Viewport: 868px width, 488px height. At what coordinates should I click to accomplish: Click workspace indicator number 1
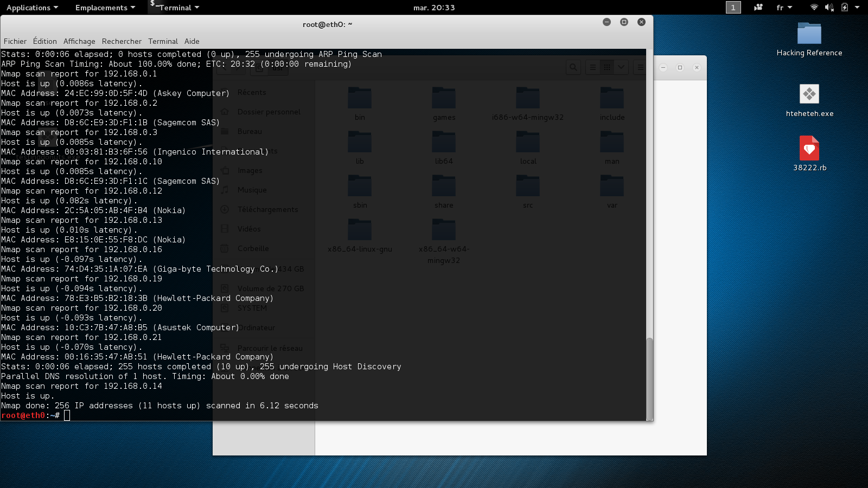pyautogui.click(x=733, y=8)
